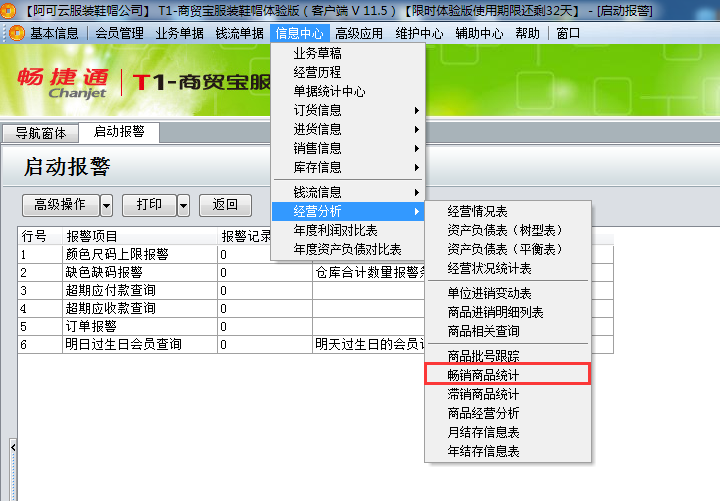Click the 返回 button
This screenshot has height=501, width=720.
(x=225, y=205)
